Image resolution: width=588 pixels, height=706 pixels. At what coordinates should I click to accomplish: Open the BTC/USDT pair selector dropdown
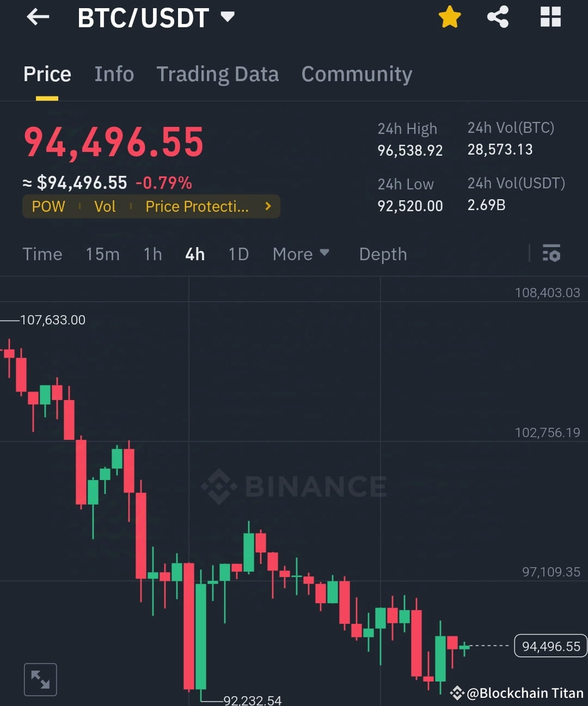coord(228,16)
